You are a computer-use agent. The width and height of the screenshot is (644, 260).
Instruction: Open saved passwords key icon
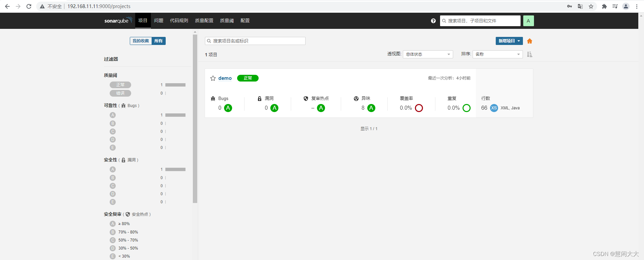(570, 6)
